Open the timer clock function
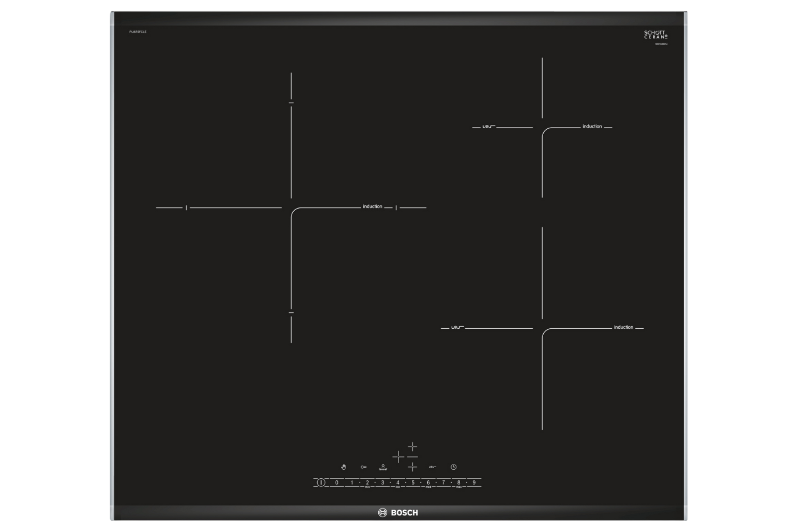 click(x=454, y=467)
